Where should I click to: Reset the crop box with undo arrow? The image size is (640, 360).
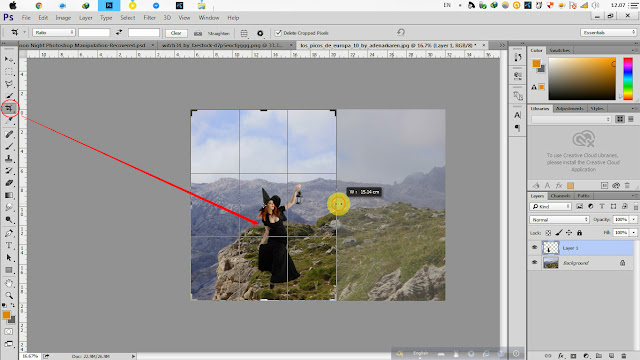point(401,32)
